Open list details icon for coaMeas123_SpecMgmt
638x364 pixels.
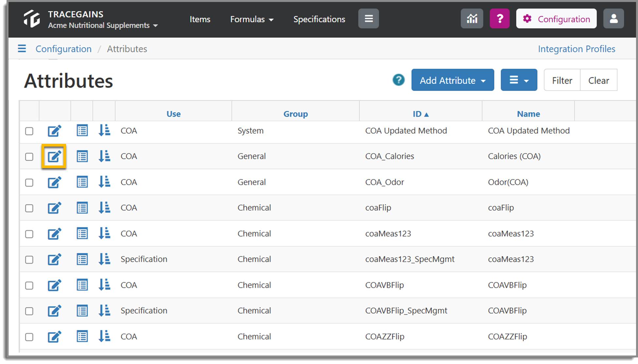click(82, 259)
